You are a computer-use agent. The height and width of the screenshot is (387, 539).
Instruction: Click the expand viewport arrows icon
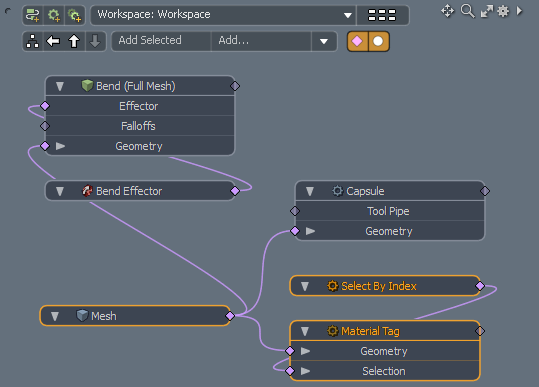coord(487,11)
